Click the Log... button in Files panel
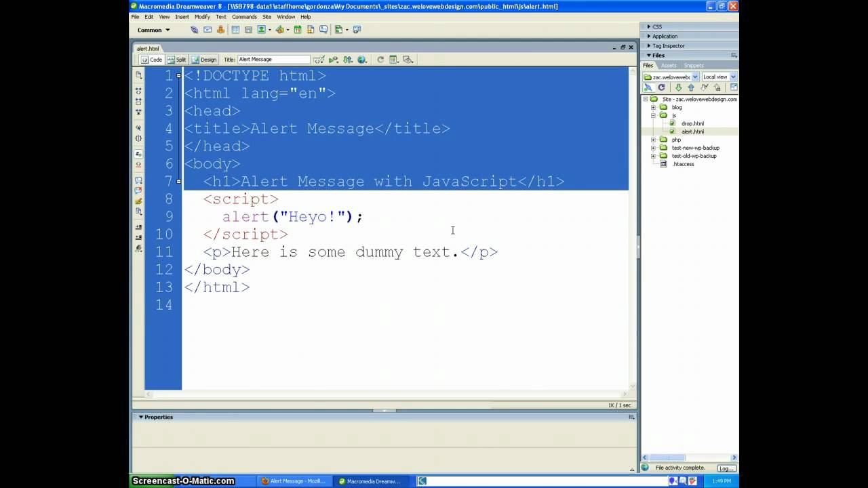The height and width of the screenshot is (488, 868). pos(726,468)
